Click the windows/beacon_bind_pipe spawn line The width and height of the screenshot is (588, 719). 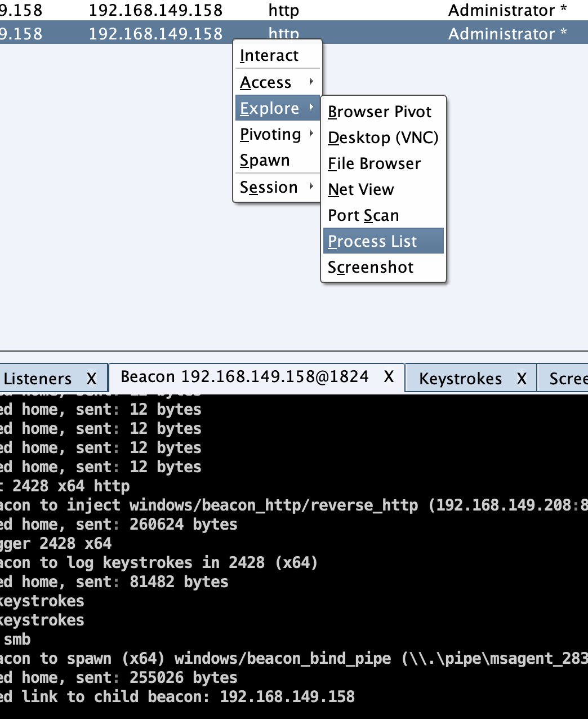tap(294, 658)
